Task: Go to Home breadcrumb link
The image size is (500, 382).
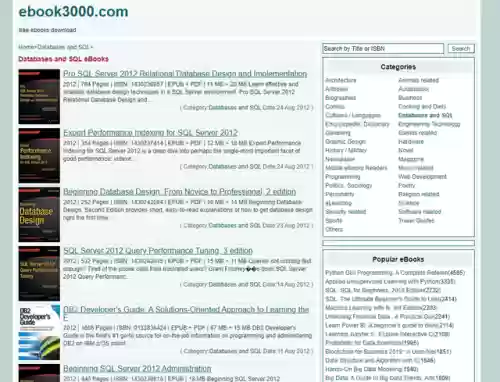Action: (x=26, y=47)
